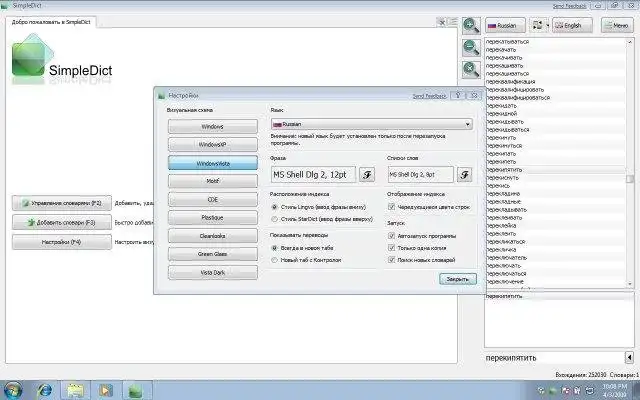Select Russian as source language button
The width and height of the screenshot is (640, 400).
tap(505, 25)
